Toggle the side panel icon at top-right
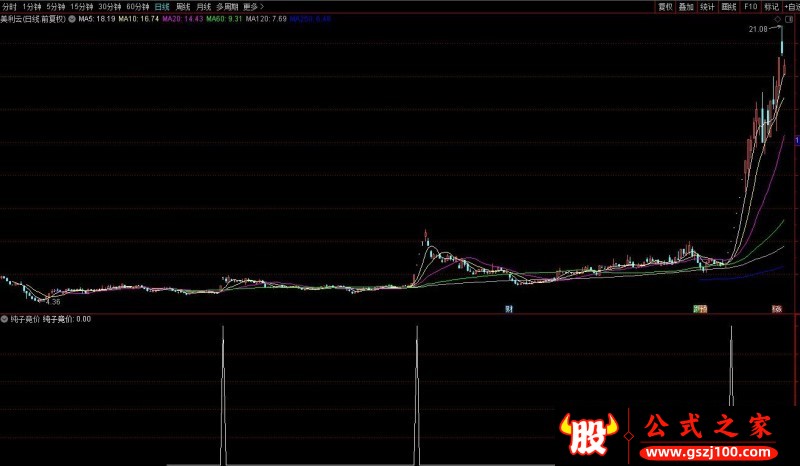The image size is (800, 466). (789, 19)
